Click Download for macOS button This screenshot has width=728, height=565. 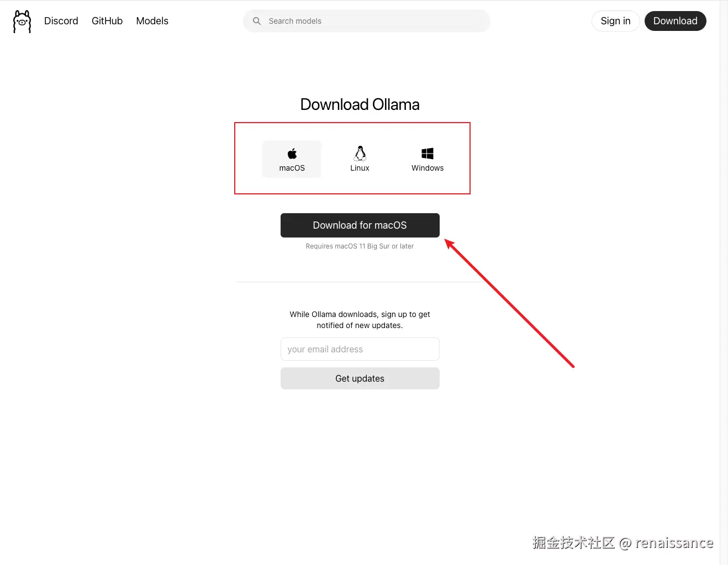pos(360,225)
